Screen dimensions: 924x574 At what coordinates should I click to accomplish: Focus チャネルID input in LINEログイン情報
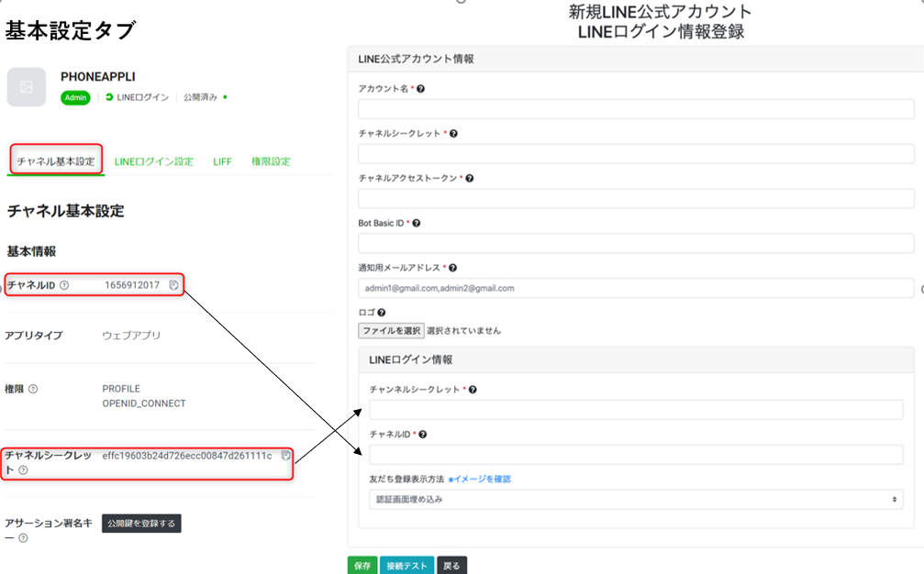[x=636, y=455]
